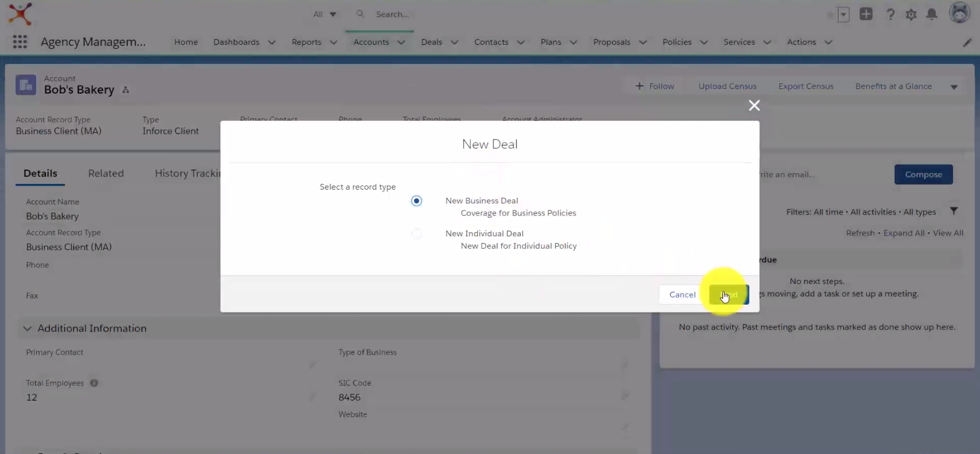Click the Benefits at a Glance button
The height and width of the screenshot is (454, 980).
coord(894,86)
